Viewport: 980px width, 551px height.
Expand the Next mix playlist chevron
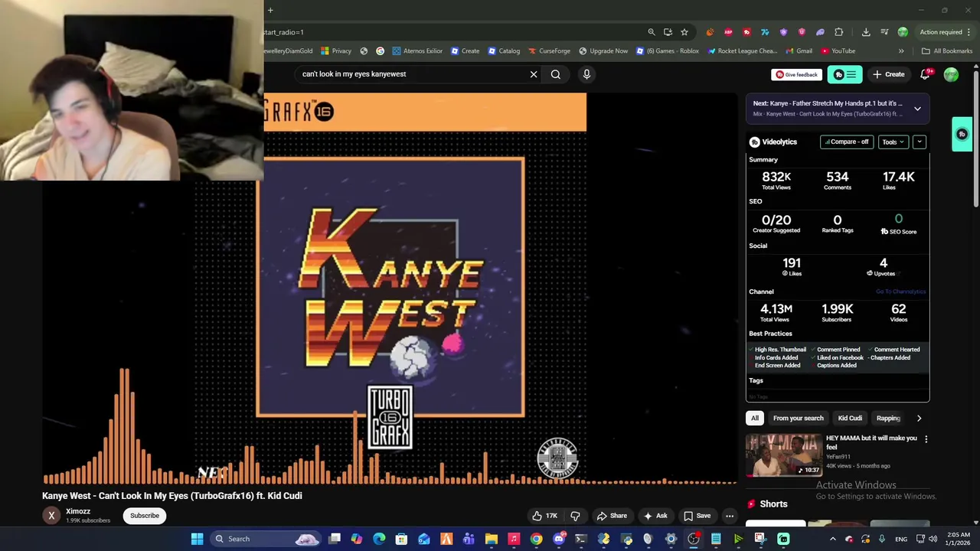917,109
